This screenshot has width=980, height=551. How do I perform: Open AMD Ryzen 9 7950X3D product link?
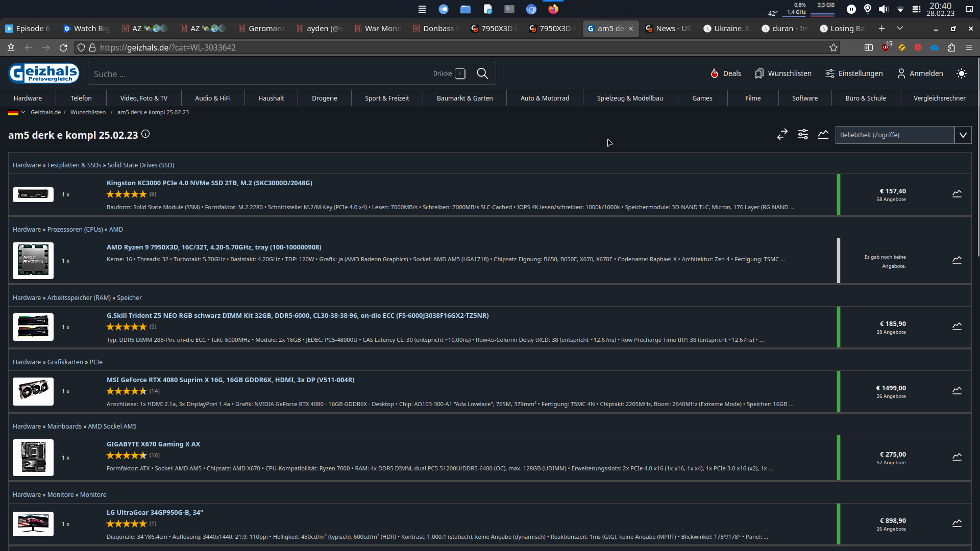point(214,247)
